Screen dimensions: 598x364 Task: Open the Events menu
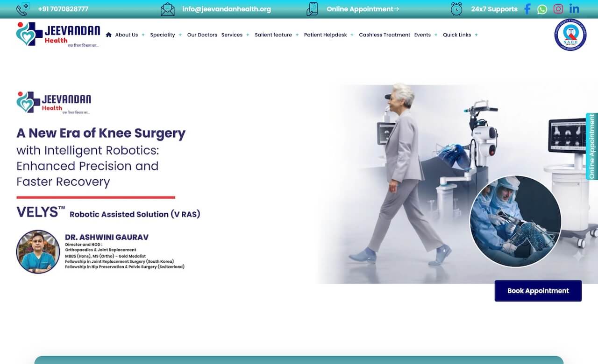[422, 35]
